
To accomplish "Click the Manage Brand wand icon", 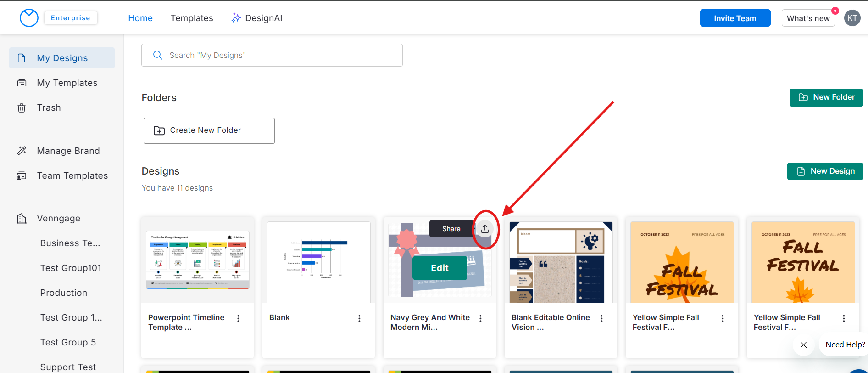I will 22,151.
